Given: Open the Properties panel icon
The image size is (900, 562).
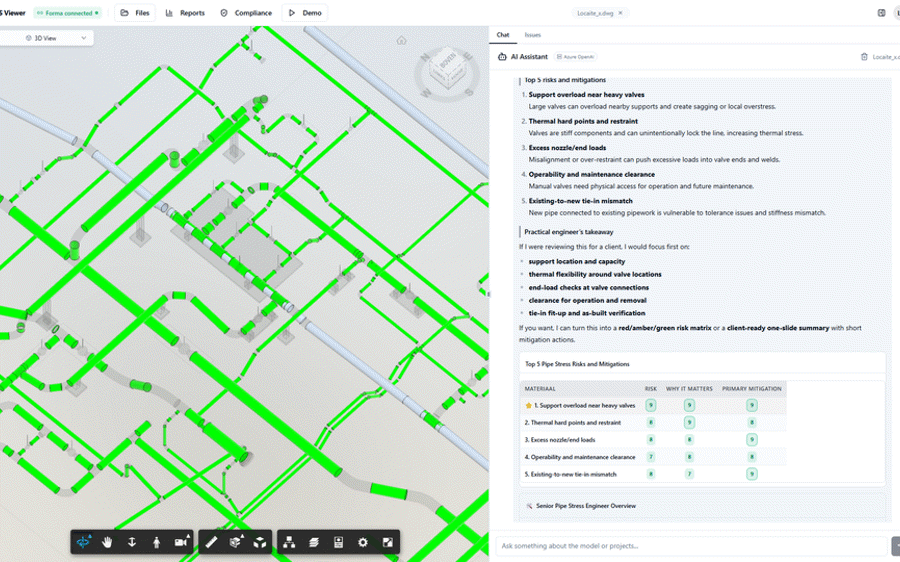Looking at the screenshot, I should (x=338, y=542).
